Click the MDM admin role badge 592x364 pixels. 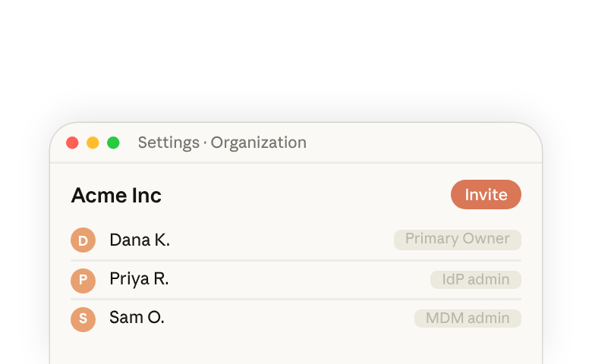pyautogui.click(x=468, y=318)
